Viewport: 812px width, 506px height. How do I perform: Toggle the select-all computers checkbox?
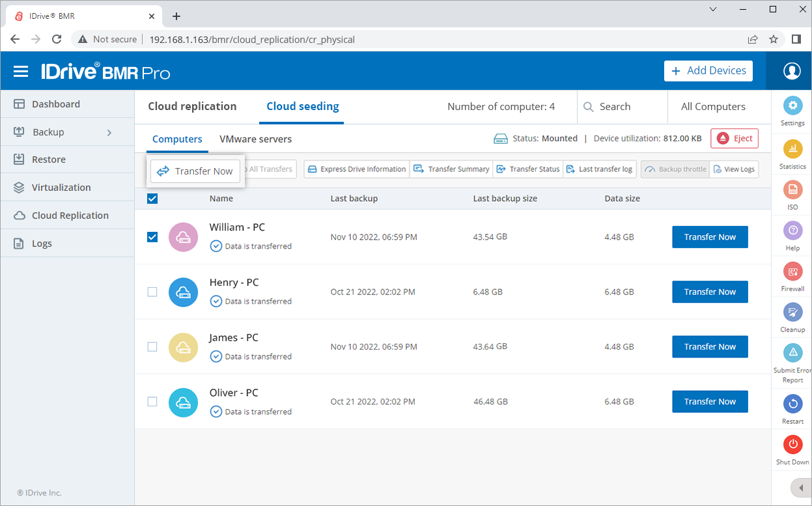pyautogui.click(x=152, y=199)
